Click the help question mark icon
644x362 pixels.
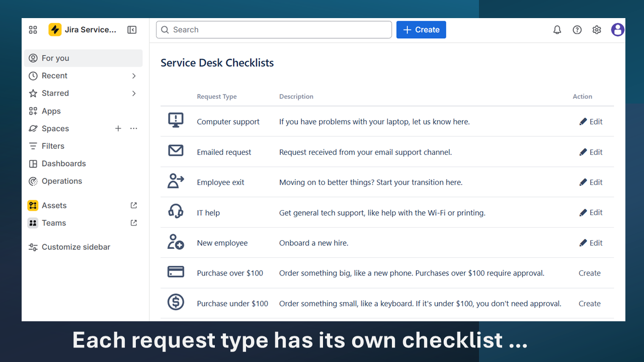(577, 30)
